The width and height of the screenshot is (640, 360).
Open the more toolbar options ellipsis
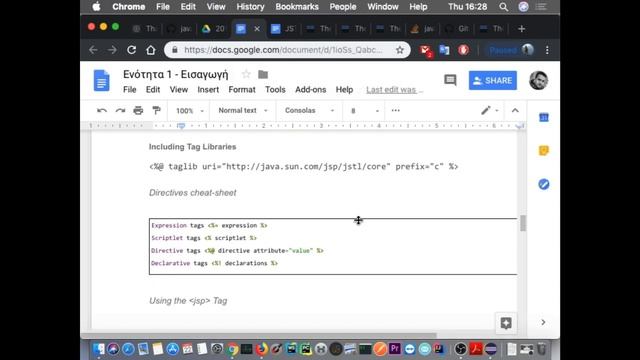(396, 110)
